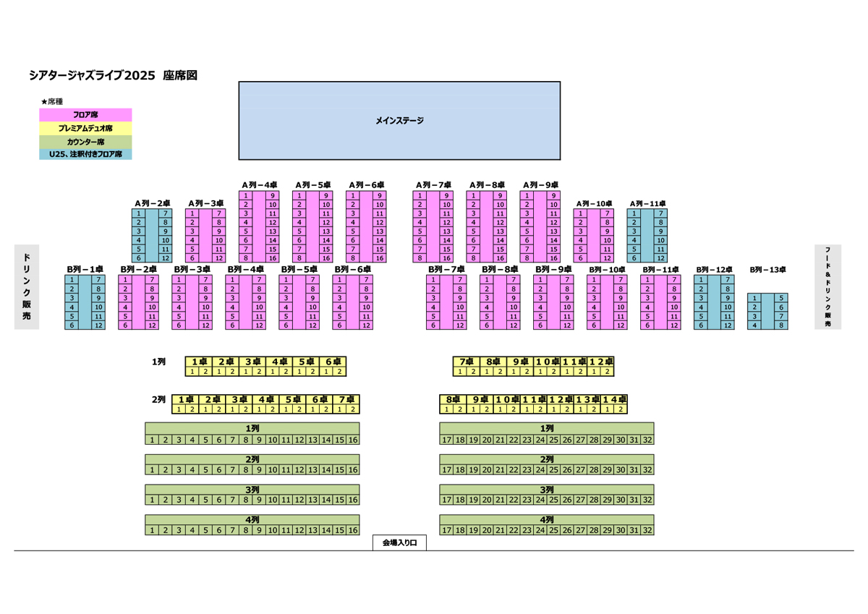Select seat 8 at table B列-13卓
Image resolution: width=868 pixels, height=614 pixels.
coord(781,325)
